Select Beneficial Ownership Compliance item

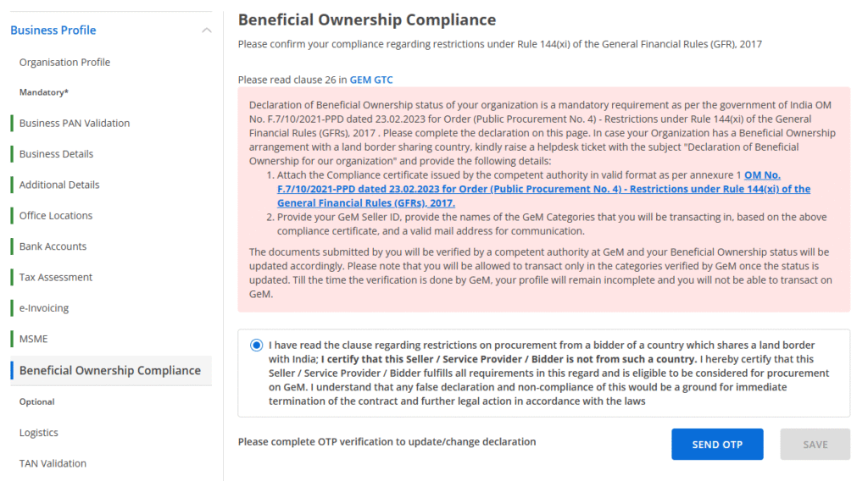pyautogui.click(x=110, y=371)
